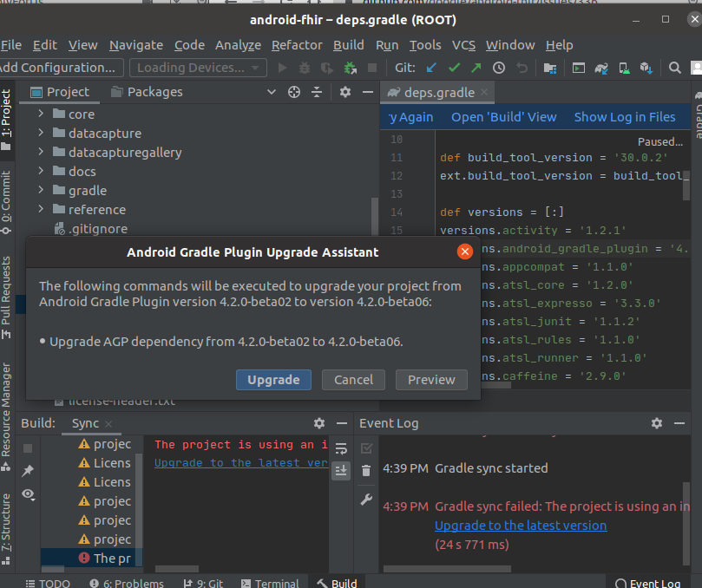Click the Collapse All icon in Project panel
The image size is (702, 588).
tap(317, 92)
